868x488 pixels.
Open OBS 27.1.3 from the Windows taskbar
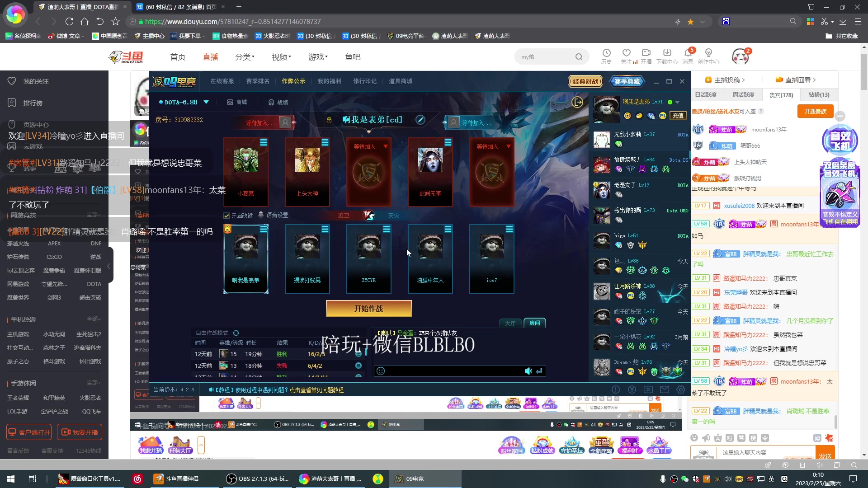tap(258, 479)
